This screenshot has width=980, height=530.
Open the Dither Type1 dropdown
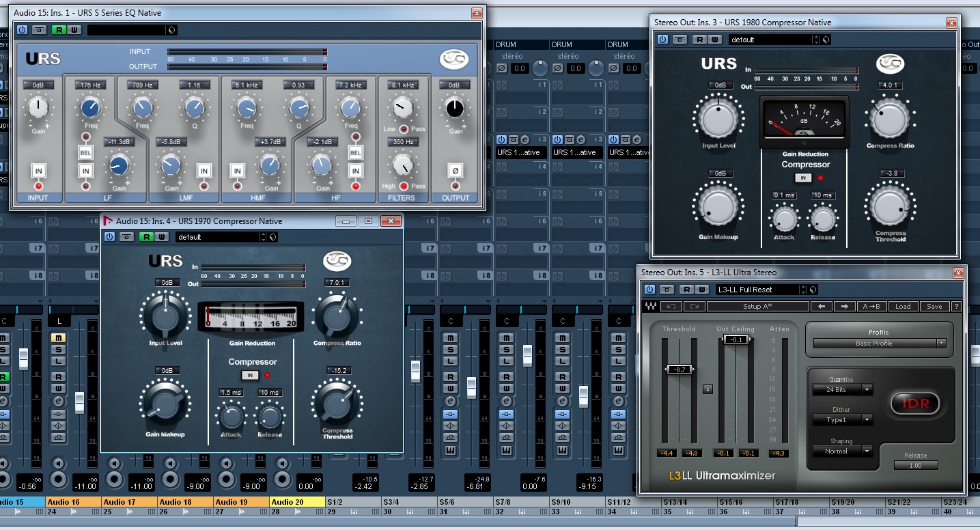[x=842, y=420]
